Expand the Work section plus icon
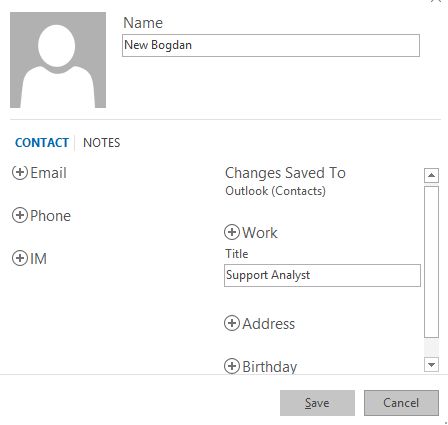The image size is (448, 425). [232, 232]
